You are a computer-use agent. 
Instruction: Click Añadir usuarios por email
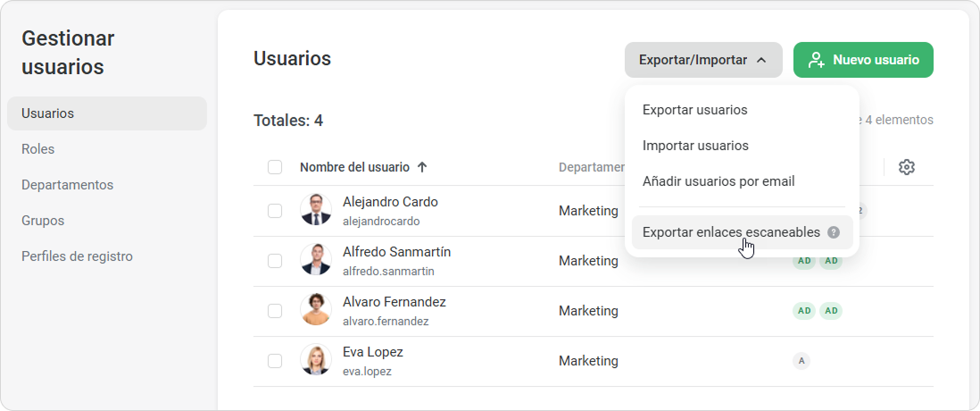click(x=718, y=181)
